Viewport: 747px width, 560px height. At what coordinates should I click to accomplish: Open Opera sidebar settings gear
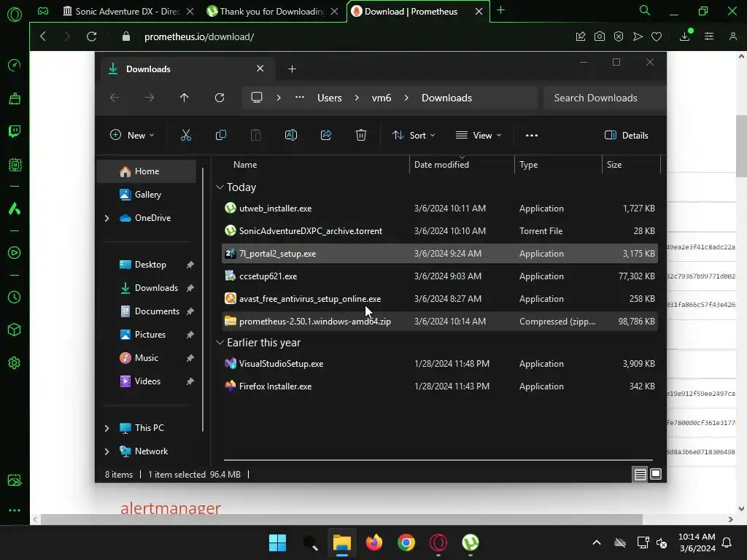[15, 363]
